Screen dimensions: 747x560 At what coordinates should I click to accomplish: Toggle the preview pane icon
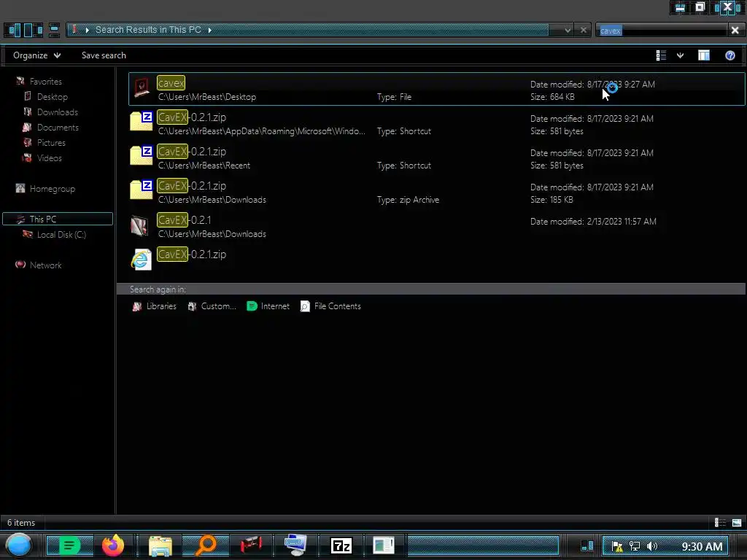pyautogui.click(x=704, y=55)
